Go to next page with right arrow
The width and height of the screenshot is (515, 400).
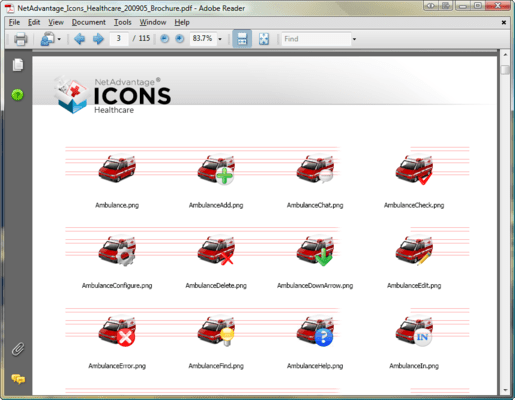[x=98, y=39]
